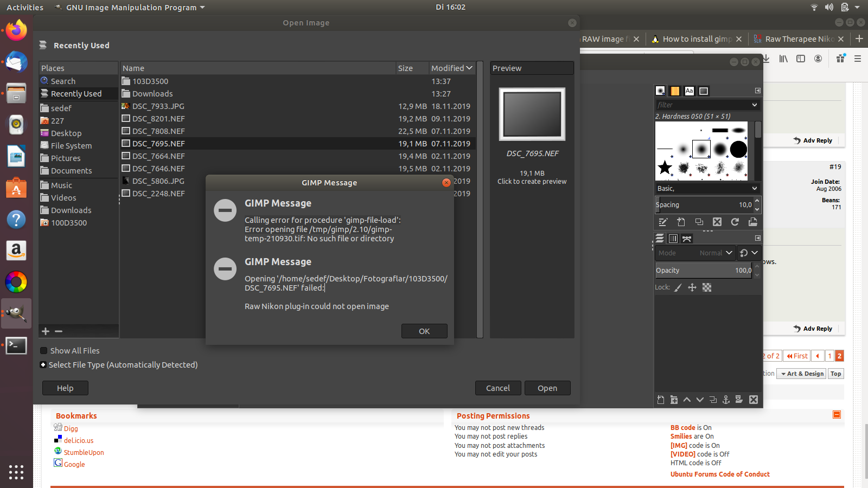Image resolution: width=868 pixels, height=488 pixels.
Task: Click Cancel in Open Image dialog
Action: click(x=498, y=388)
